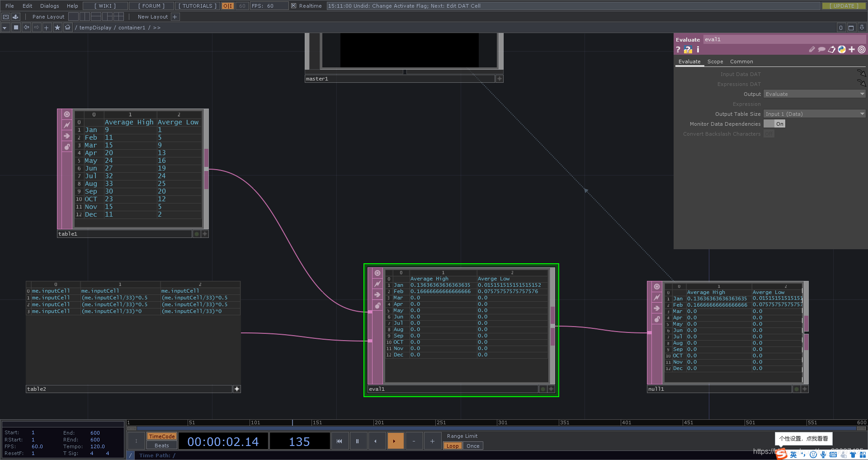The image size is (868, 460).
Task: Click the stop square icon in path bar
Action: tap(16, 28)
